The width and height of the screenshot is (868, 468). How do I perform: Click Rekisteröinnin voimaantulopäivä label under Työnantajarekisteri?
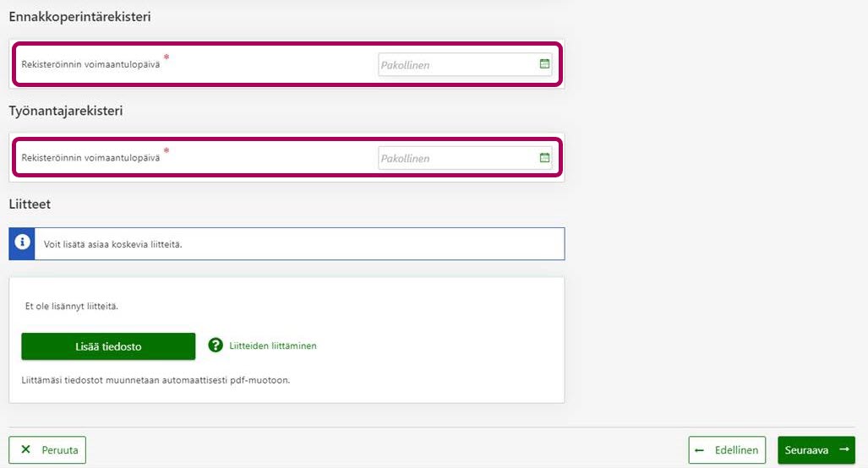pos(90,158)
